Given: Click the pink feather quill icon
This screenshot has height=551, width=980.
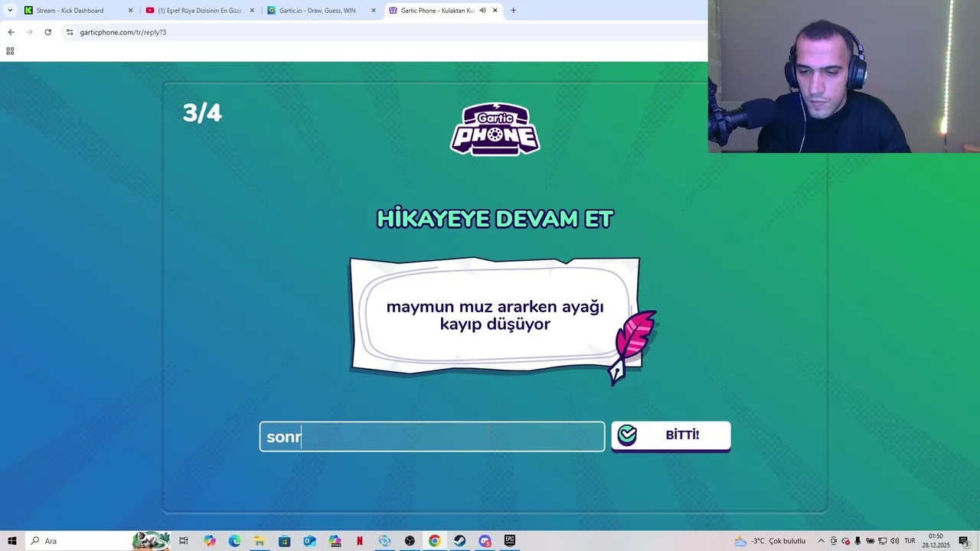Looking at the screenshot, I should point(632,346).
